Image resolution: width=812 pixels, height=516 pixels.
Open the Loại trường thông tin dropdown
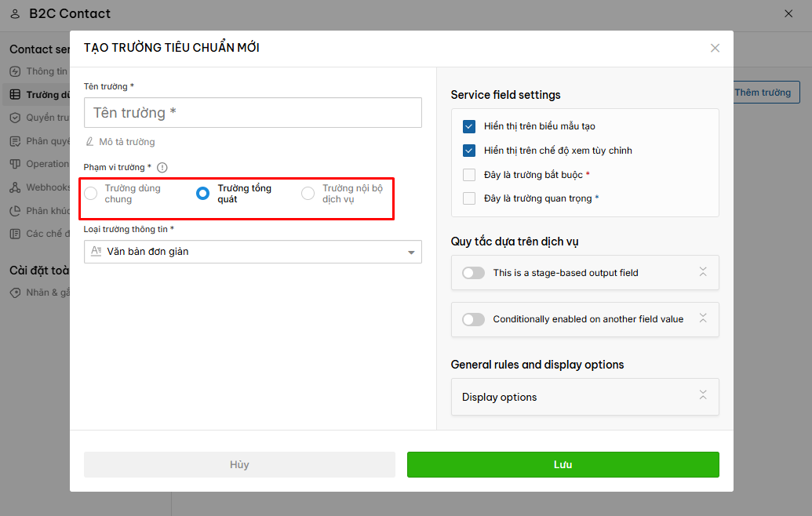click(x=253, y=252)
